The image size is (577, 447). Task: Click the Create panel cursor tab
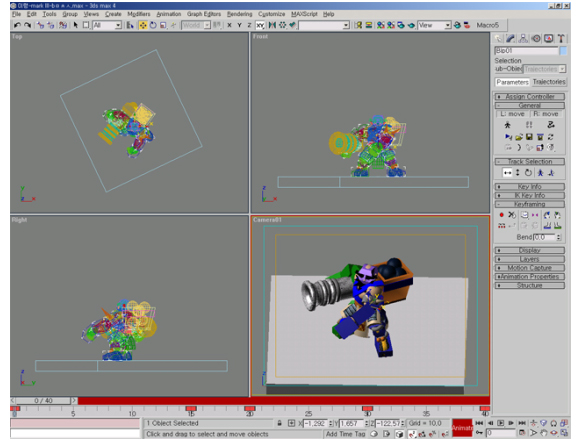click(498, 39)
